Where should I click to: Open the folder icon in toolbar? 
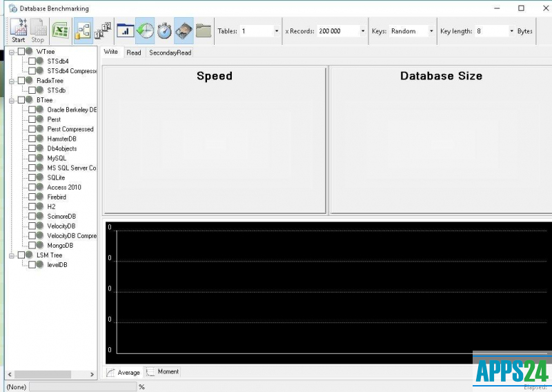[203, 31]
